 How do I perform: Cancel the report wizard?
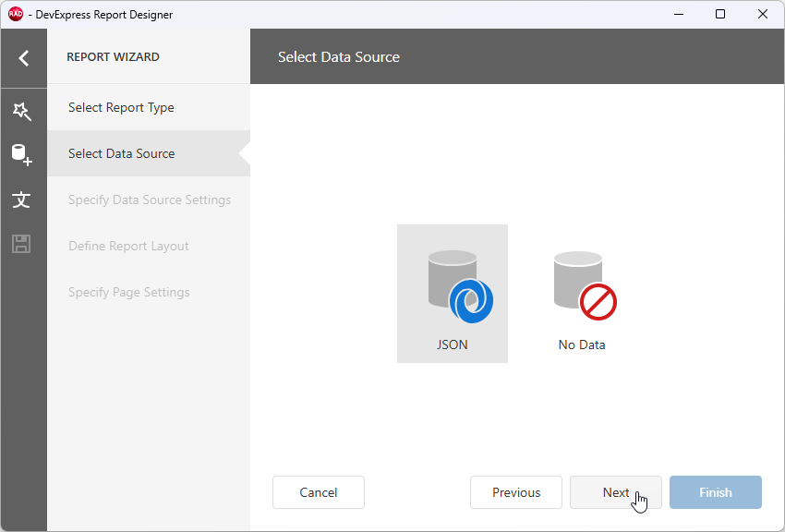(x=318, y=492)
